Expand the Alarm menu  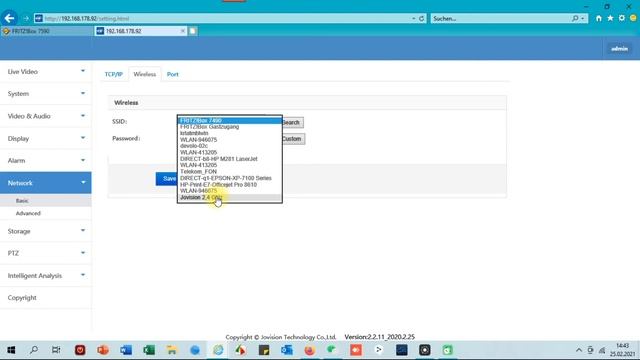(46, 160)
